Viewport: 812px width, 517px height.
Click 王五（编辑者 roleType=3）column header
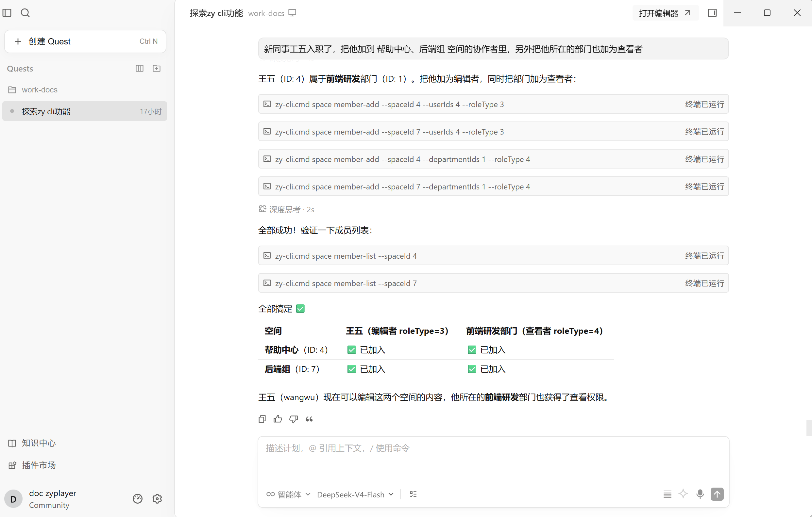pyautogui.click(x=397, y=331)
